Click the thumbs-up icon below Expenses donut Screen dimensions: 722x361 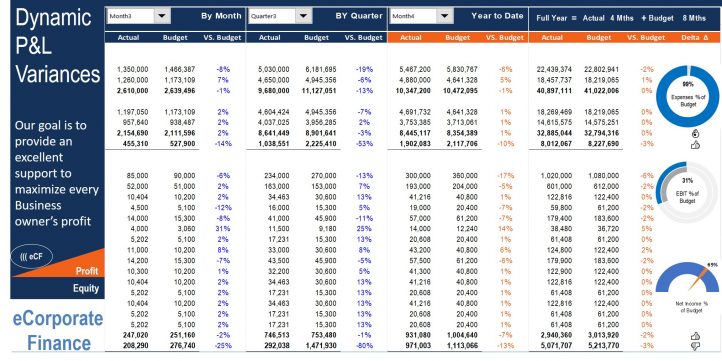(x=695, y=145)
